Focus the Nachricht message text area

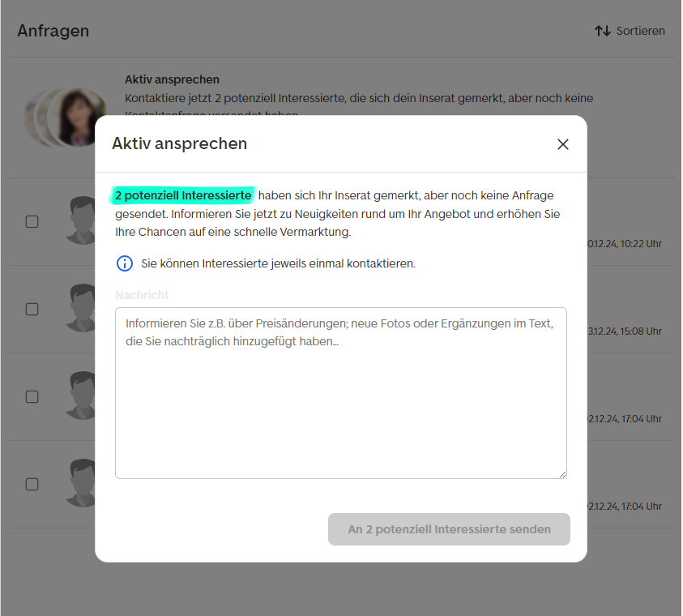pos(340,393)
